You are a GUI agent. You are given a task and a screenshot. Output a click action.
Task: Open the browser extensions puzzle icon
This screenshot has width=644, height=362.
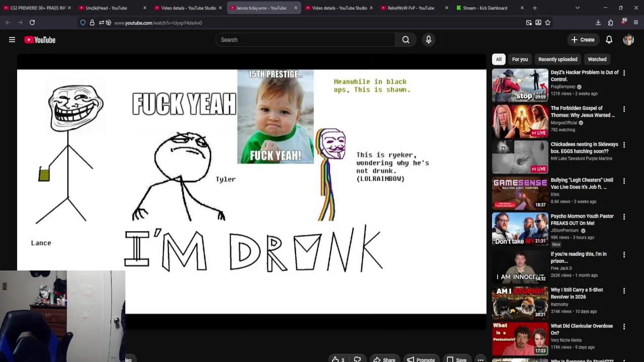pyautogui.click(x=610, y=23)
